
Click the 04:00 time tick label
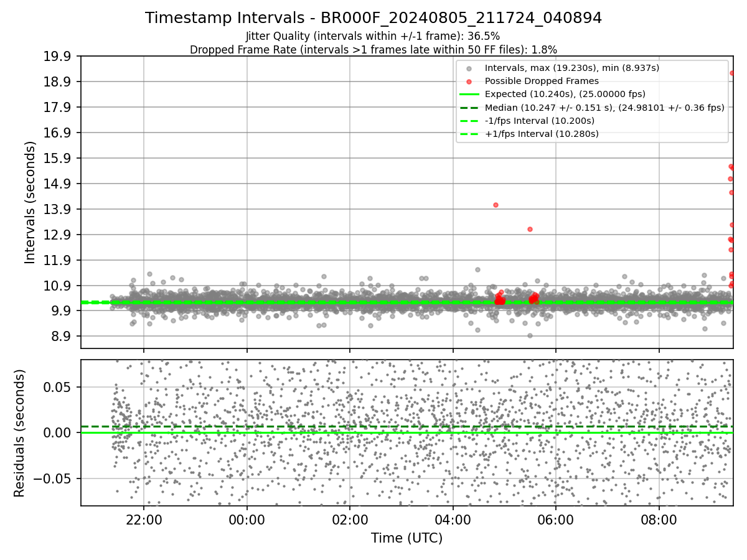coord(453,519)
